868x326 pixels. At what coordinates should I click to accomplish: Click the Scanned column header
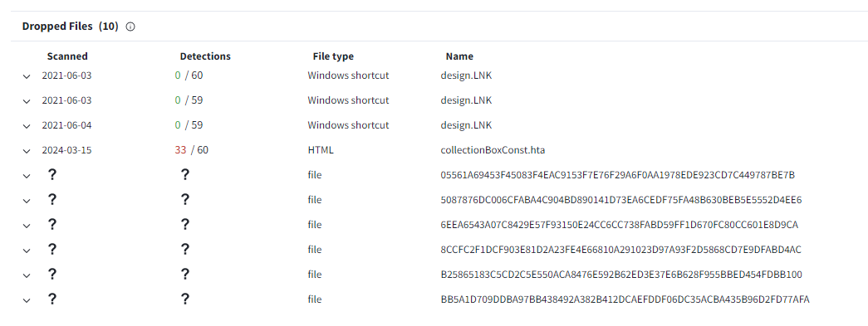pos(67,56)
